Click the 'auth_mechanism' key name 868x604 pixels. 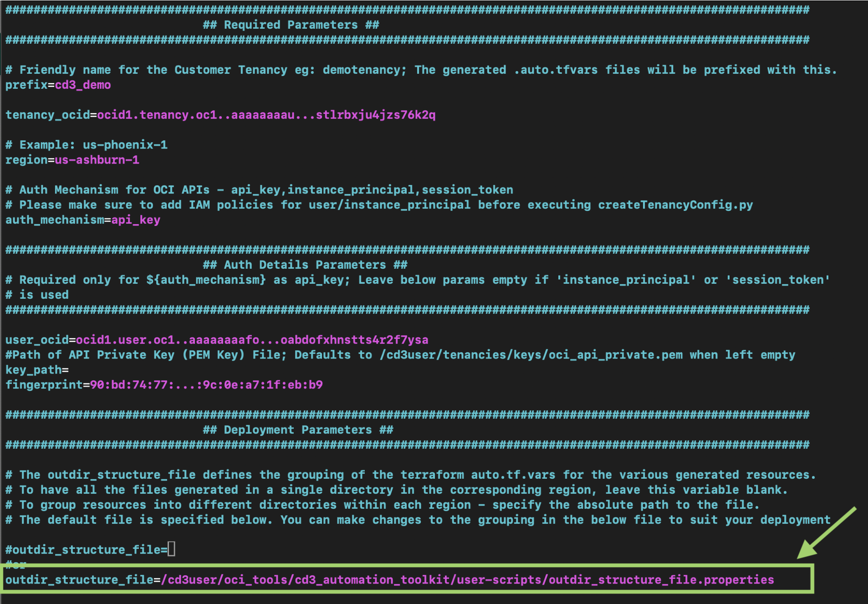55,220
